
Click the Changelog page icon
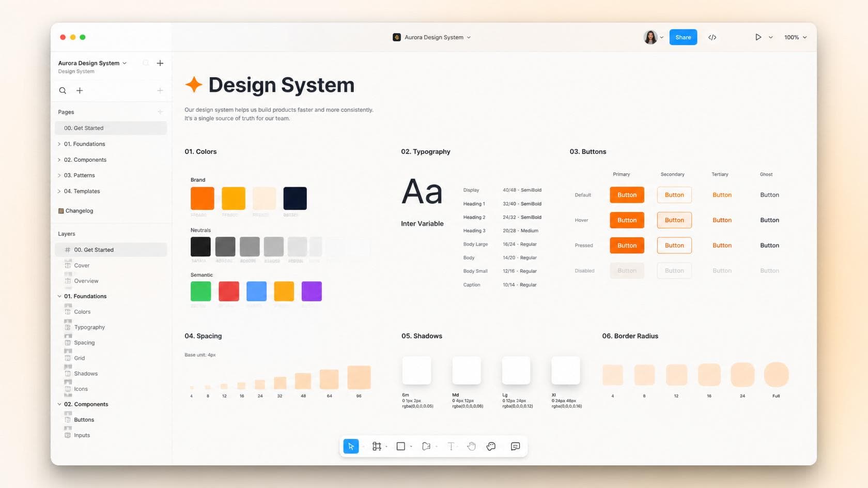click(x=61, y=211)
